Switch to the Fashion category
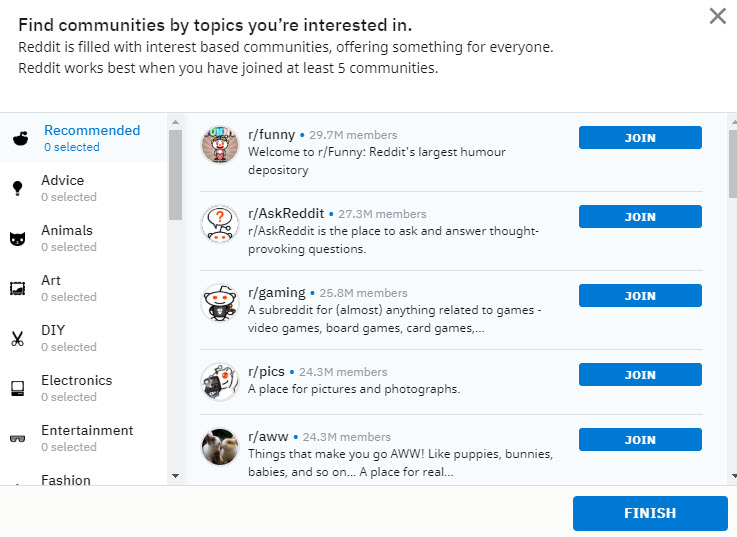This screenshot has height=537, width=737. 66,480
